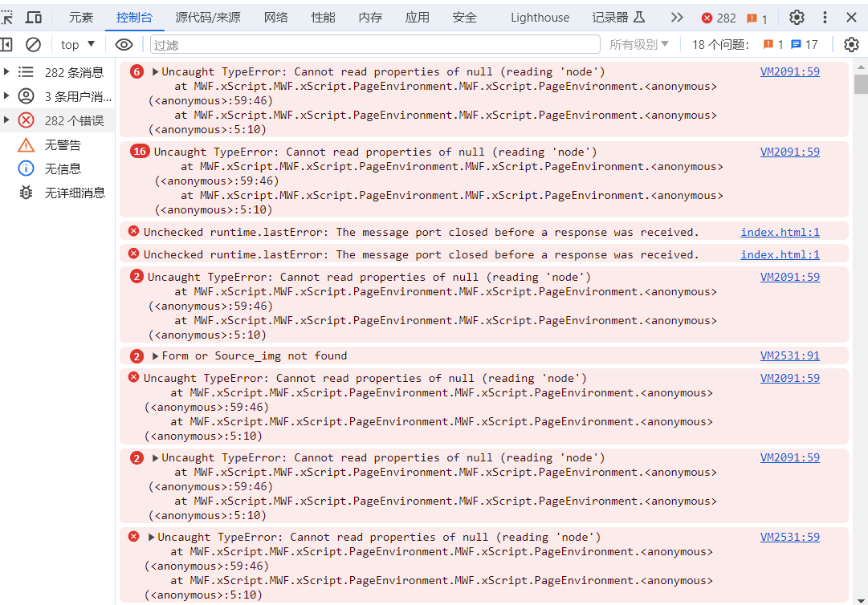Create a live expression with the eye icon
The width and height of the screenshot is (868, 605).
(x=124, y=45)
